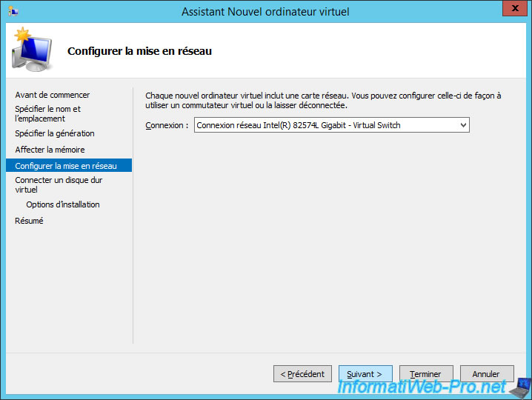
Task: Open the Options d'installation sub-step
Action: (63, 204)
